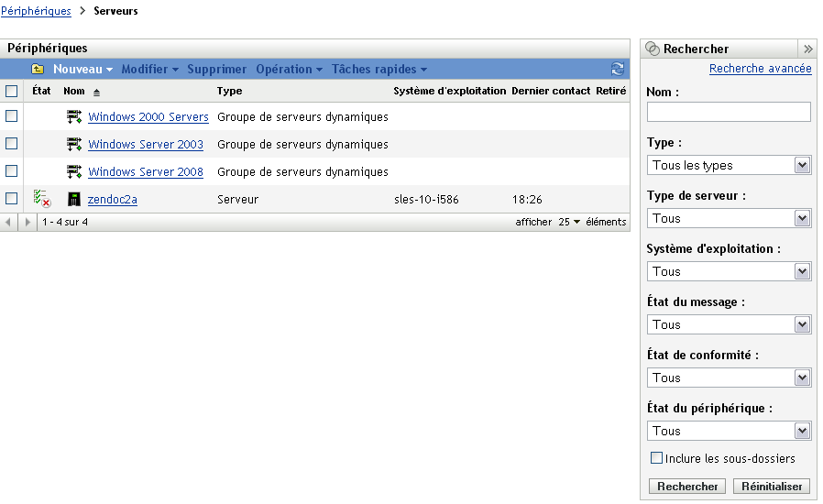Open the Nouveau menu
Image resolution: width=823 pixels, height=504 pixels.
(82, 70)
